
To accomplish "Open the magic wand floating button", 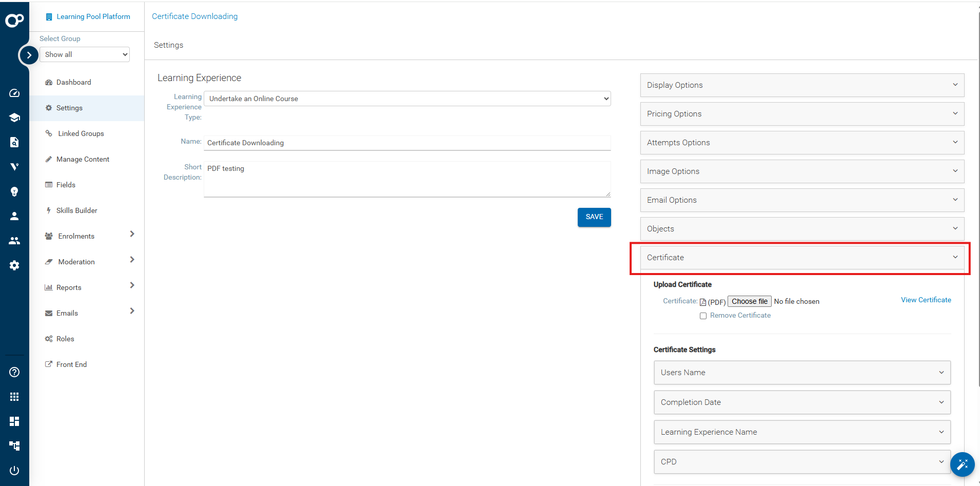I will (962, 464).
